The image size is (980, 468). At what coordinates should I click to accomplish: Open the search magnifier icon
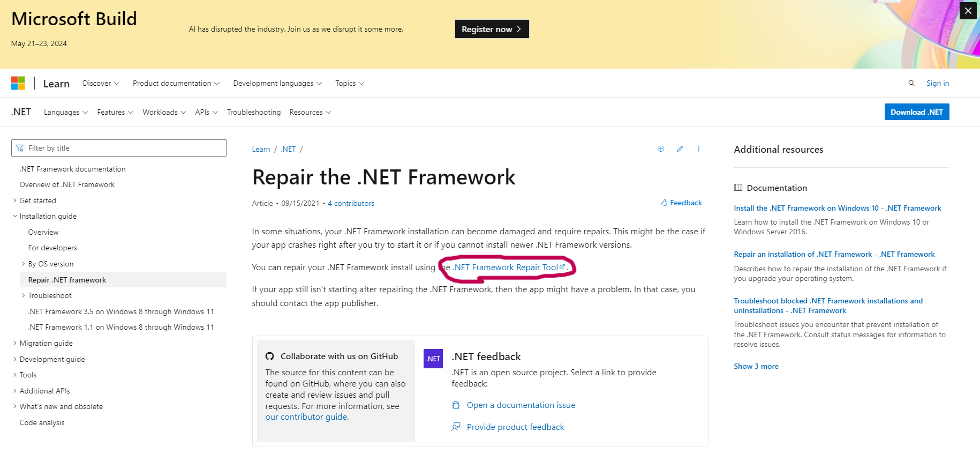coord(911,83)
